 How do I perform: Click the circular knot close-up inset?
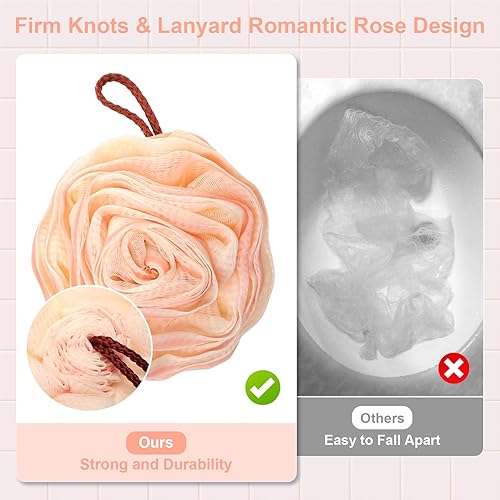[x=89, y=348]
